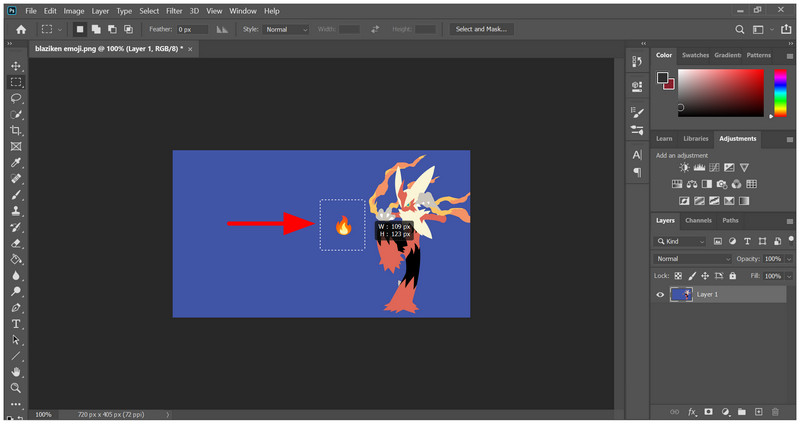Create a new layer with plus icon

coord(759,412)
